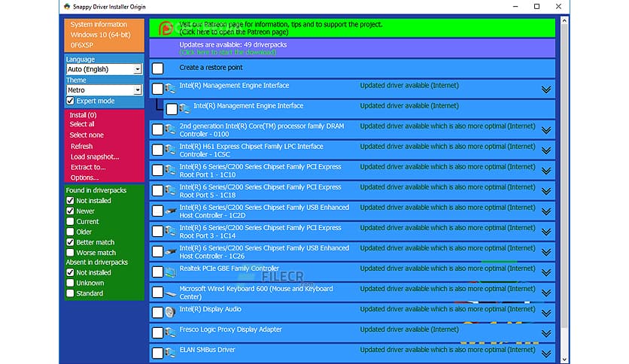Expand the PCI Express Root Port 1 - 1C10 chevron

coord(546,171)
